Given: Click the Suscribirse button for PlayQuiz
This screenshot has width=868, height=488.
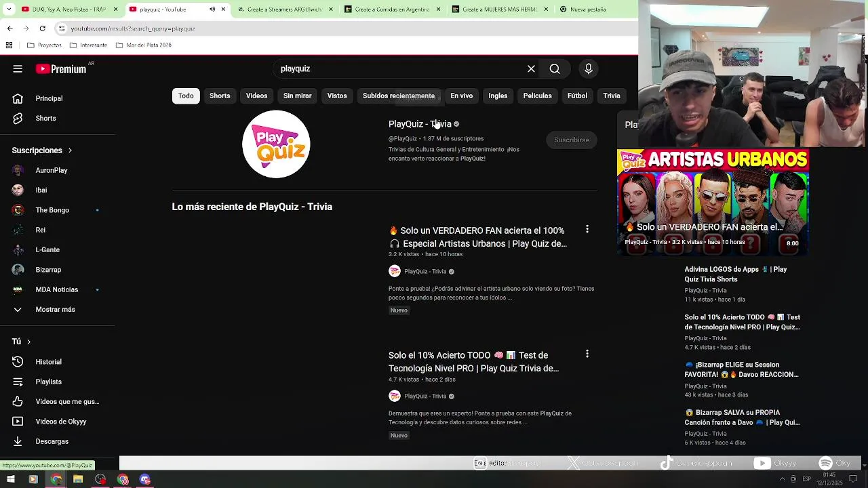Looking at the screenshot, I should coord(572,140).
